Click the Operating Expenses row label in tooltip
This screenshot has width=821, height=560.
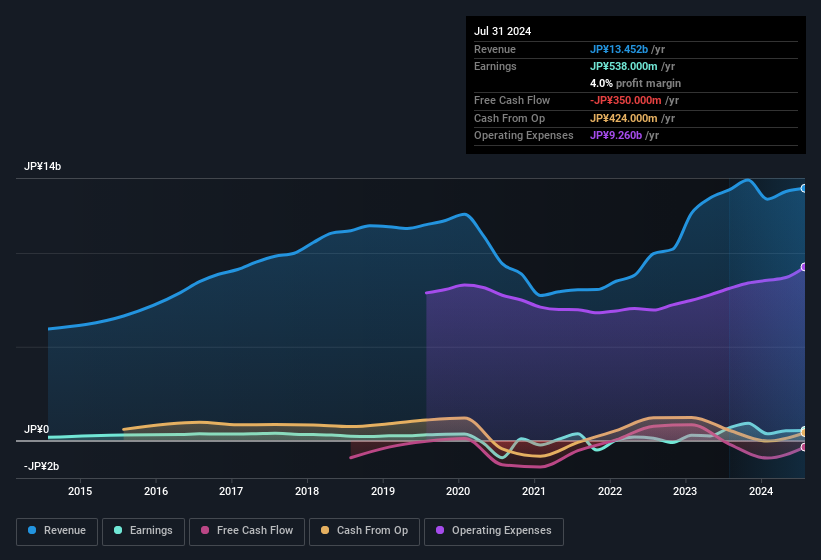[x=524, y=135]
